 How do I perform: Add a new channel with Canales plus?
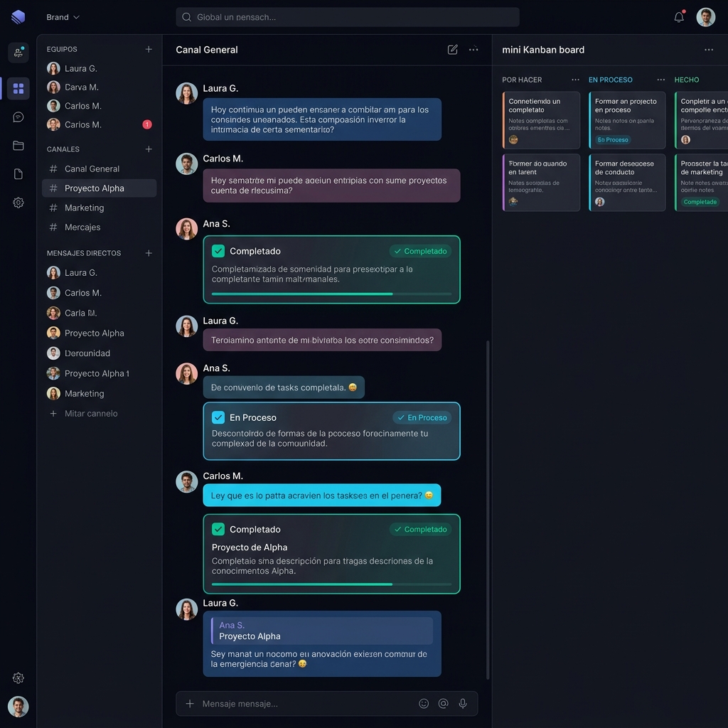coord(149,149)
